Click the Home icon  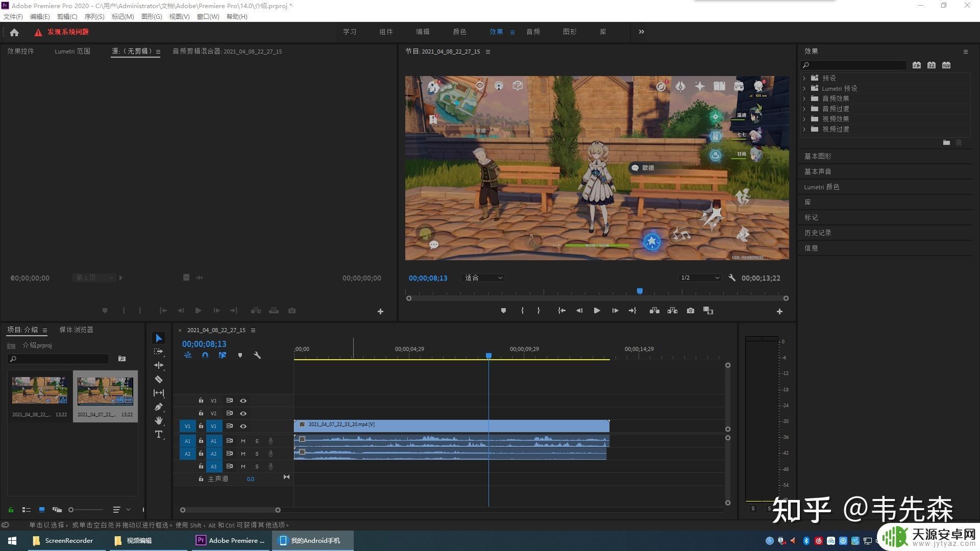[14, 32]
